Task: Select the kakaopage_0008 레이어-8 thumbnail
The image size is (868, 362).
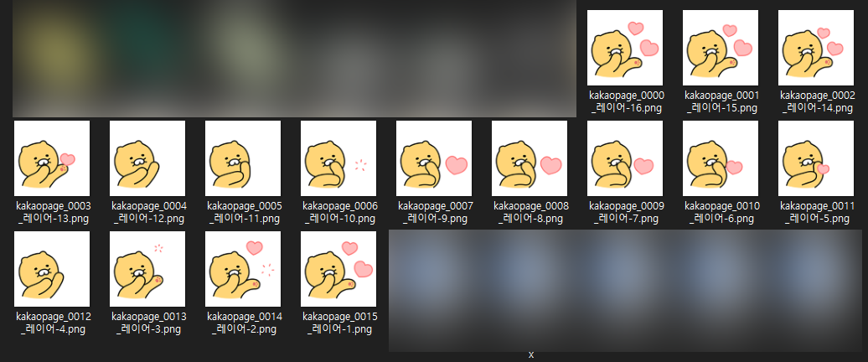Action: (x=530, y=158)
